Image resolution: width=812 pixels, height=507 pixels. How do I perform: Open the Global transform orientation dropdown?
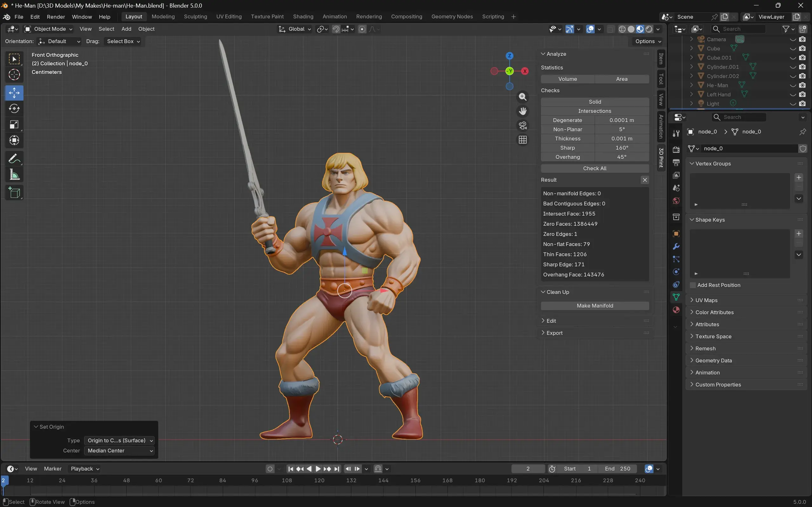click(295, 29)
